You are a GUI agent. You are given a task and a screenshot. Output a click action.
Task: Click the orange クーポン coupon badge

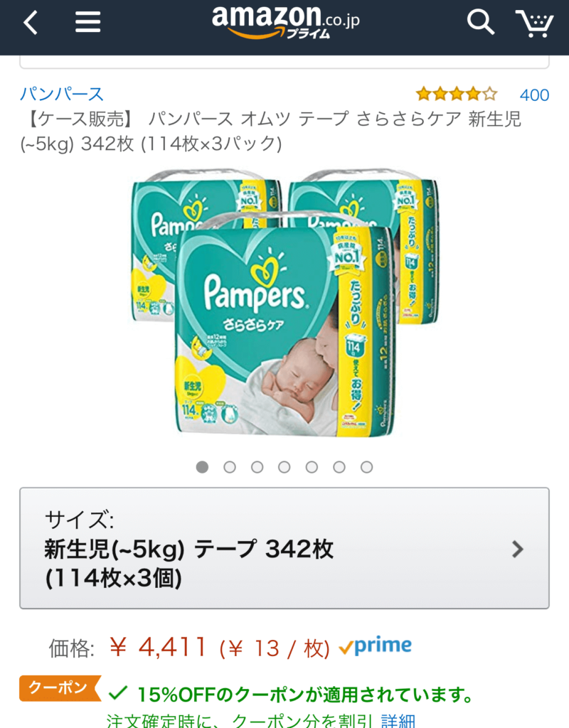[60, 687]
